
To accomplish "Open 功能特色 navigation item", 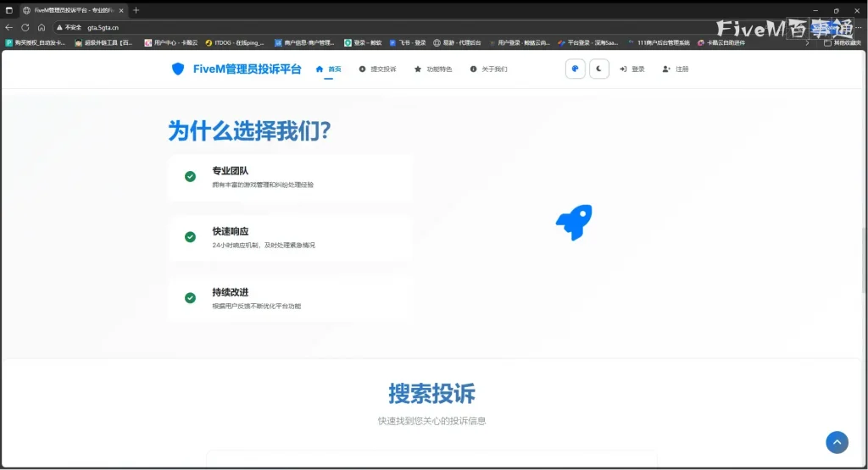I will (433, 69).
